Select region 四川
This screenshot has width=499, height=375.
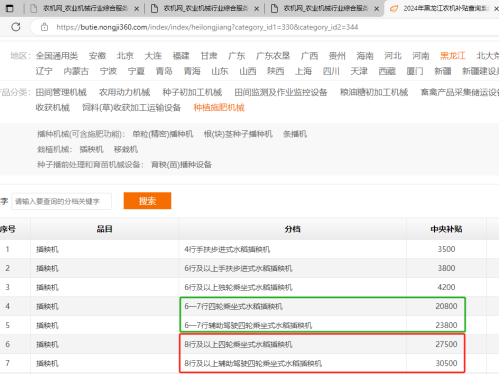tap(331, 71)
